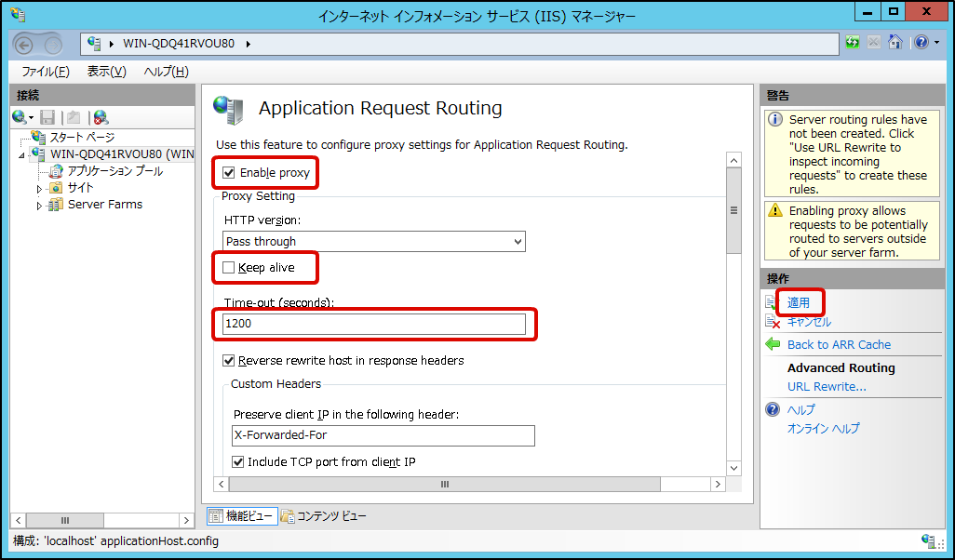Click the delete connection icon
The width and height of the screenshot is (955, 560).
101,117
